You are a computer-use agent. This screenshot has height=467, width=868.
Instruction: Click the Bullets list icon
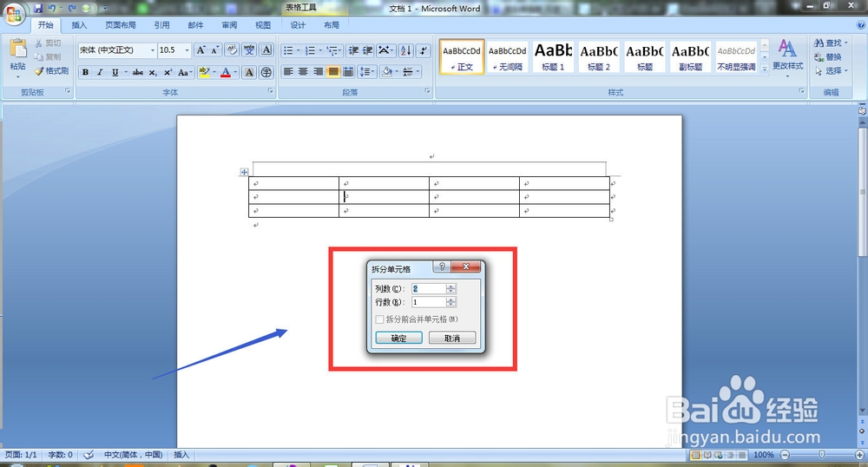[288, 50]
